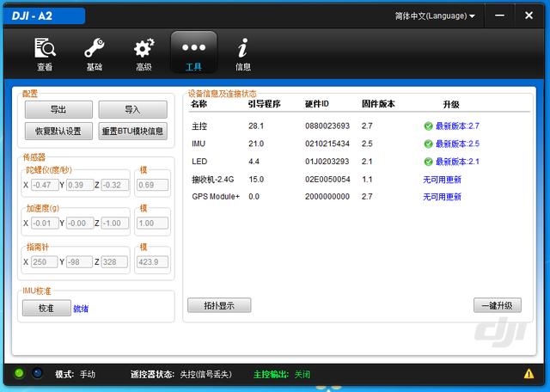Click hardware ID 01J0203293
The image size is (550, 392).
[x=327, y=162]
